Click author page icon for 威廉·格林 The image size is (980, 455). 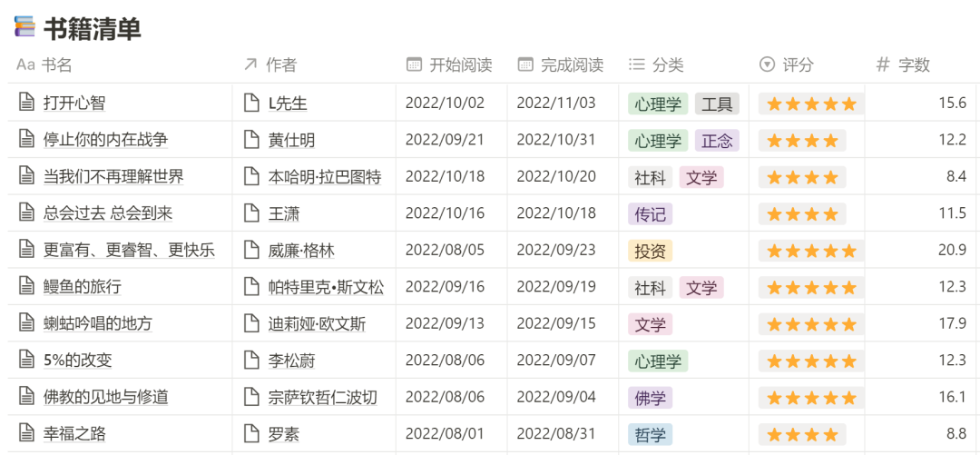251,251
